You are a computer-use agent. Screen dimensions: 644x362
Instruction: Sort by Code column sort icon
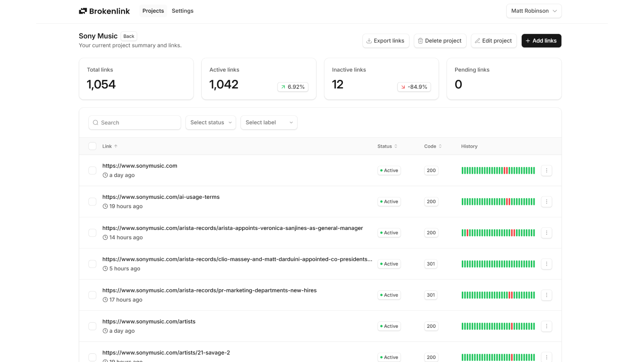tap(440, 146)
